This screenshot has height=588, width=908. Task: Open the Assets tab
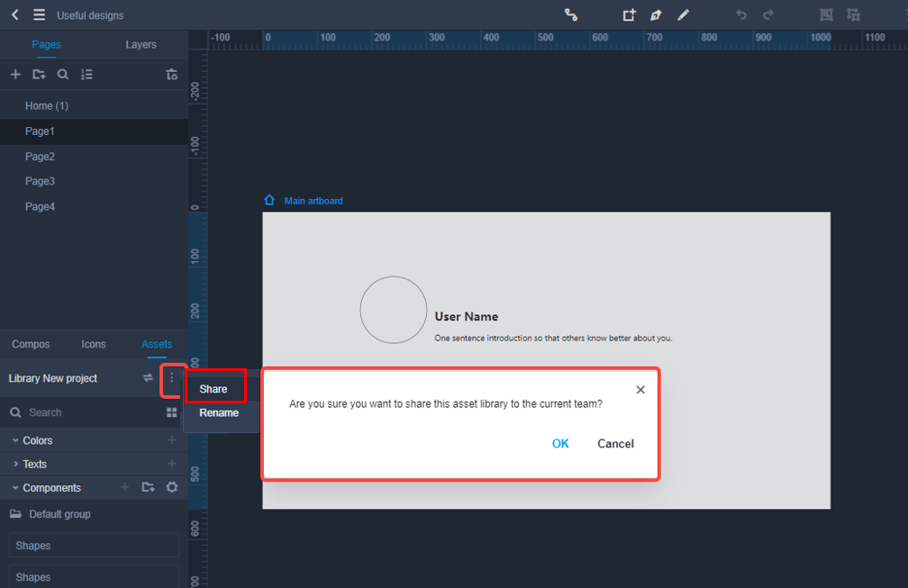click(157, 344)
